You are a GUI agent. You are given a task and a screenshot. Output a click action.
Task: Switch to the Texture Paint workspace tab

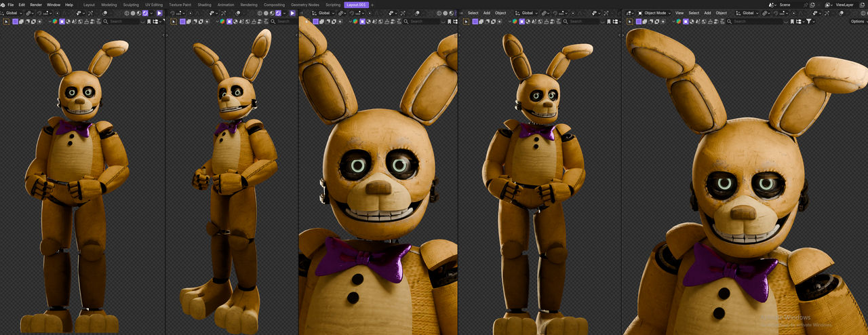tap(180, 5)
